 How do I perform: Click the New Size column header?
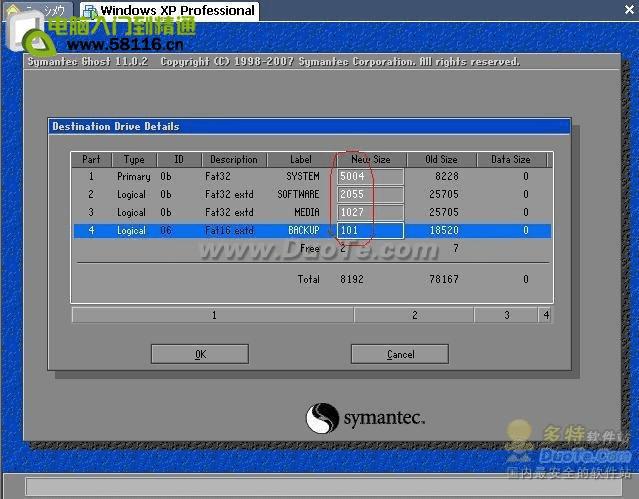[370, 159]
